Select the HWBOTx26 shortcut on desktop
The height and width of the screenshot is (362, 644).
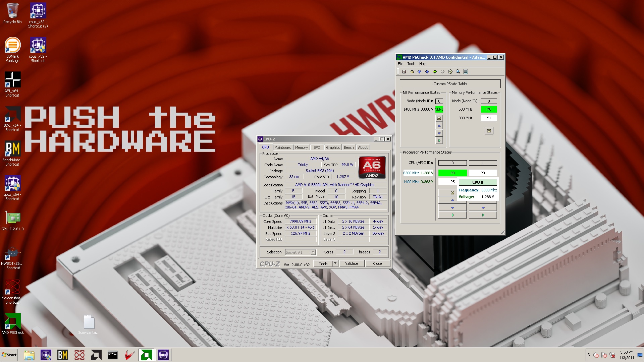click(12, 258)
